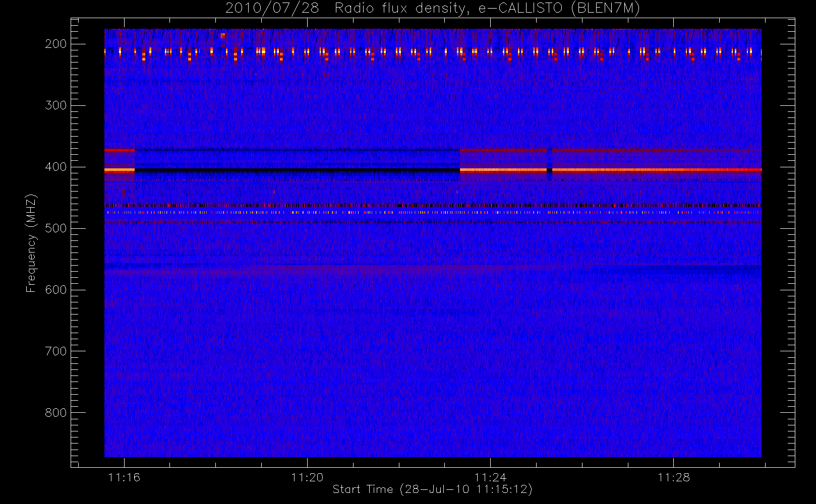Click the date "2010/07/28" in the title
Image resolution: width=816 pixels, height=504 pixels.
pyautogui.click(x=272, y=9)
